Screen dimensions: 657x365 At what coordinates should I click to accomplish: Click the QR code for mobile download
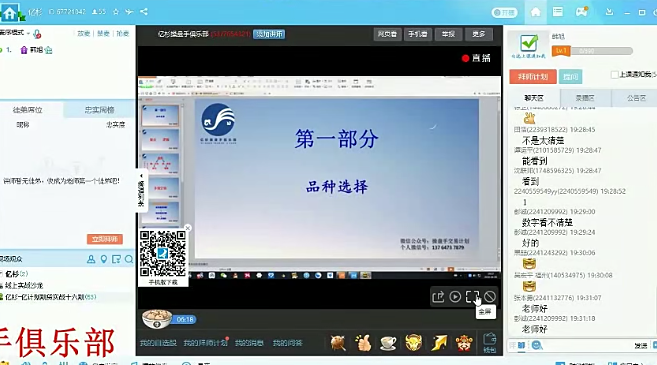tap(163, 254)
